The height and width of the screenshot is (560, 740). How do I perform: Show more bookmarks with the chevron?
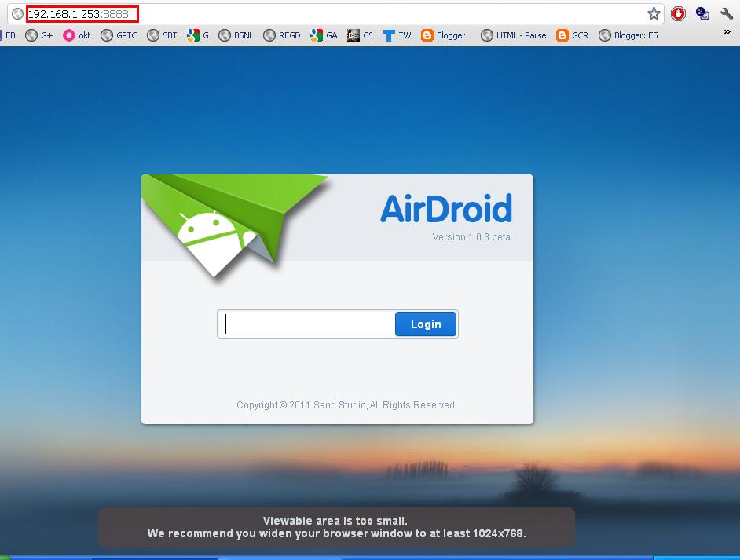(727, 31)
